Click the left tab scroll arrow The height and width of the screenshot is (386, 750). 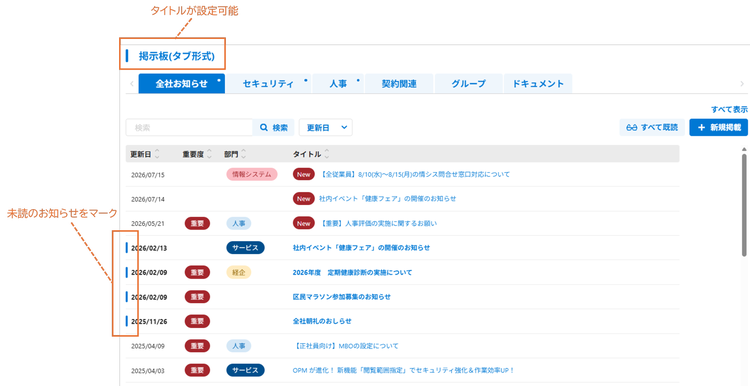(132, 84)
